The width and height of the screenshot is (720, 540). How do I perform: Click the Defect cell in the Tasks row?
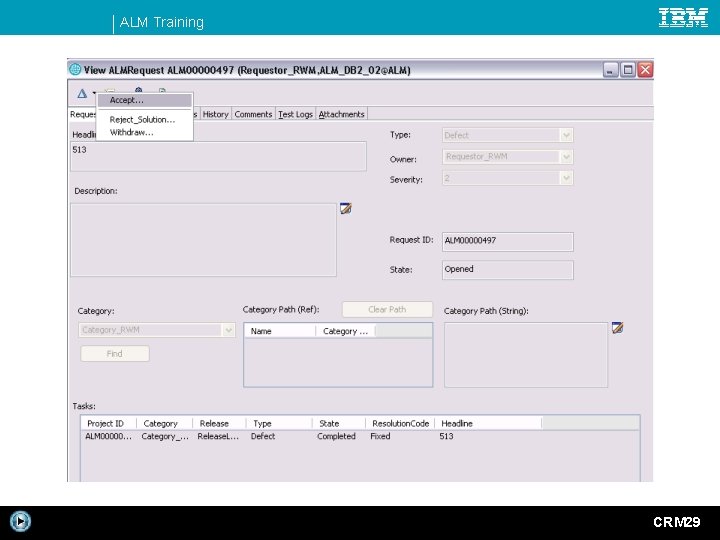[263, 436]
